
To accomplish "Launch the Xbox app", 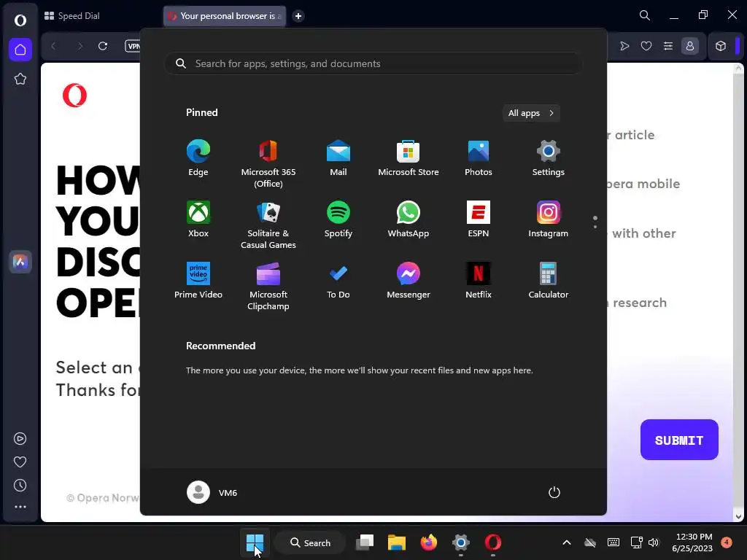I will tap(198, 219).
